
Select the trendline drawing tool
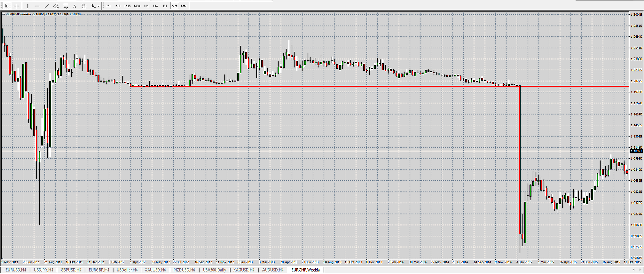pos(47,6)
